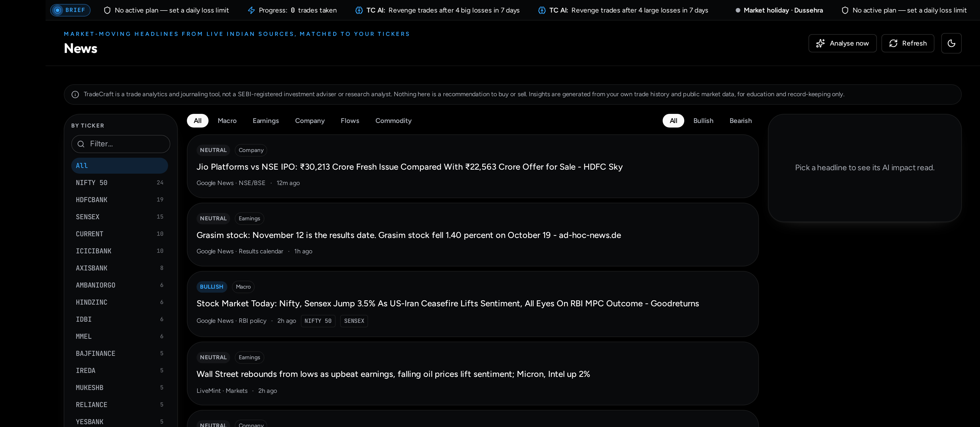
Task: Select RELIANCE ticker row
Action: [x=119, y=405]
